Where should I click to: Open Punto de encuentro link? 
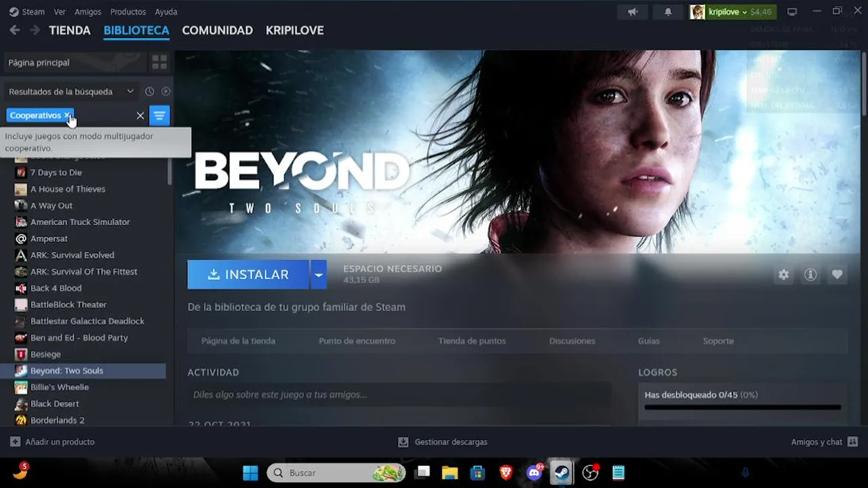tap(357, 341)
